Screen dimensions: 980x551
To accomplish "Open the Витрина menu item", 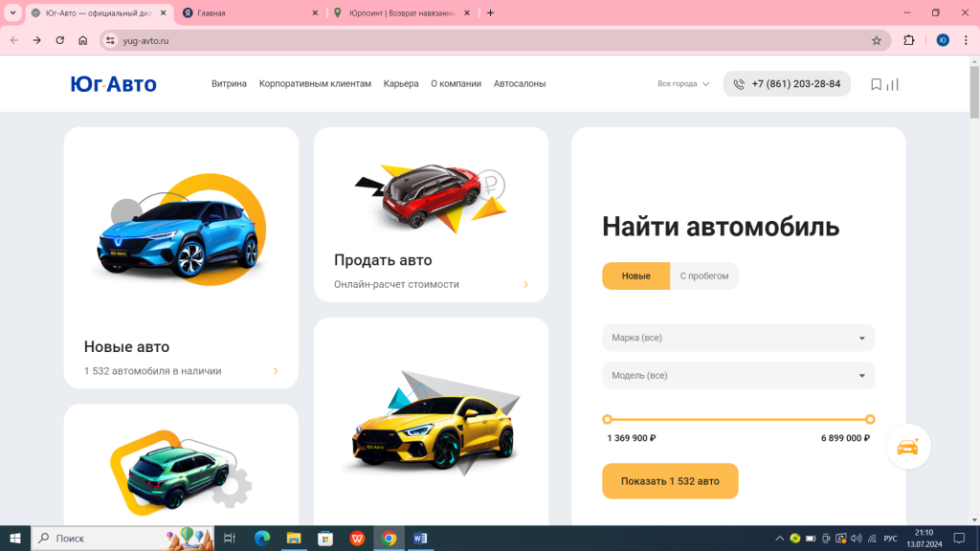I will click(x=229, y=84).
